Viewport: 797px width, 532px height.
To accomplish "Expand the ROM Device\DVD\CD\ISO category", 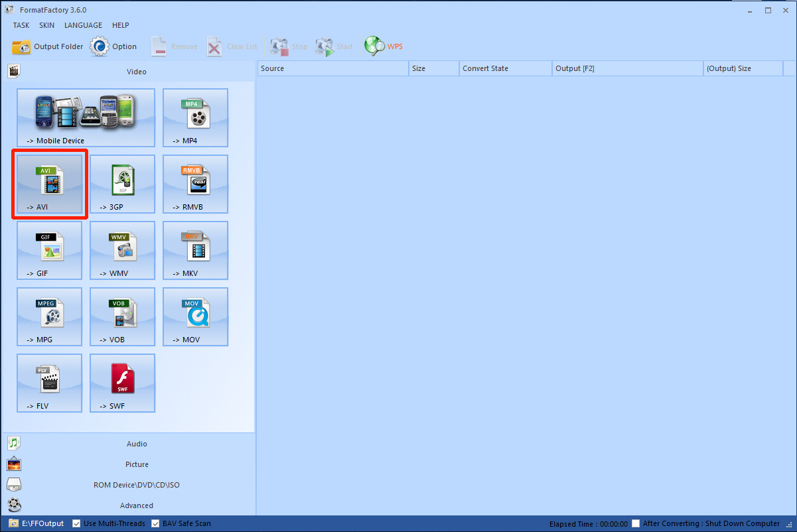I will pos(127,485).
